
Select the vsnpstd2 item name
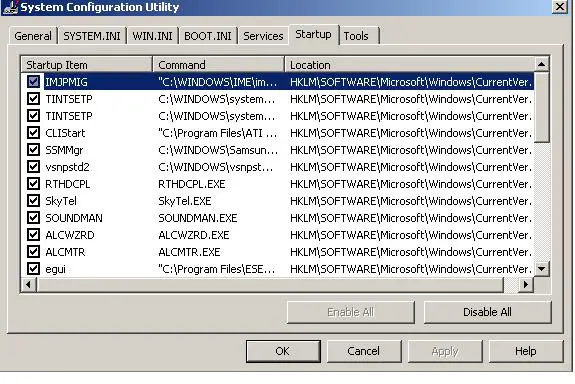pyautogui.click(x=67, y=167)
